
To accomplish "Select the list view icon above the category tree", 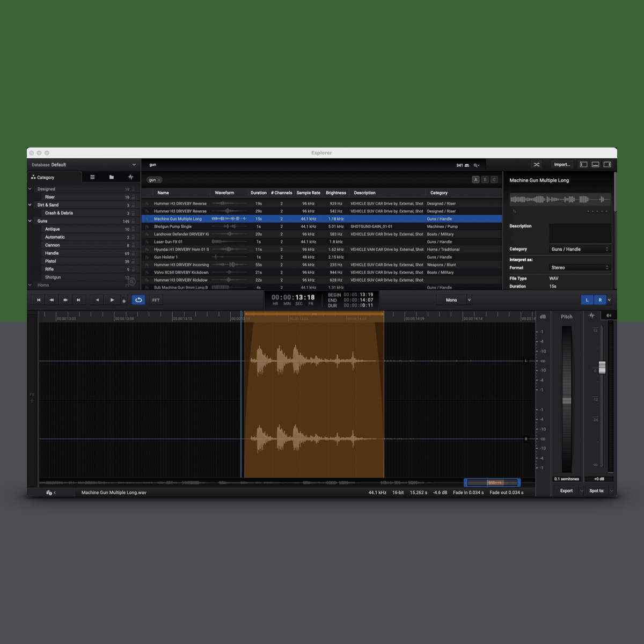I will [x=92, y=177].
